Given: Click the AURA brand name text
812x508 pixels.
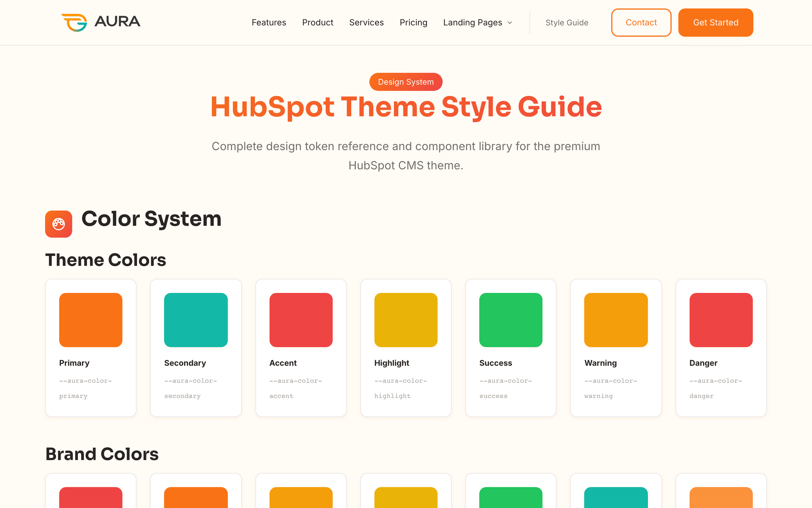Looking at the screenshot, I should 117,21.
